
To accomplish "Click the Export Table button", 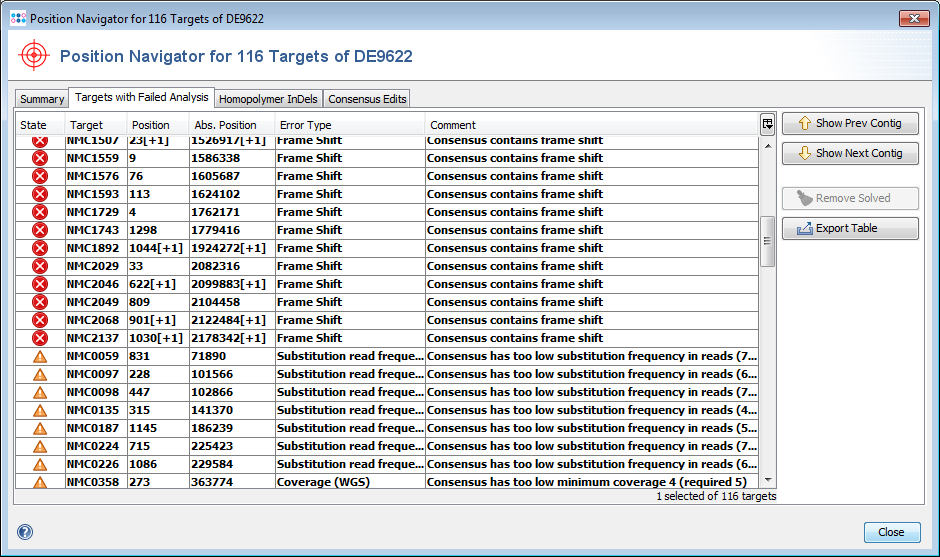I will (x=849, y=228).
